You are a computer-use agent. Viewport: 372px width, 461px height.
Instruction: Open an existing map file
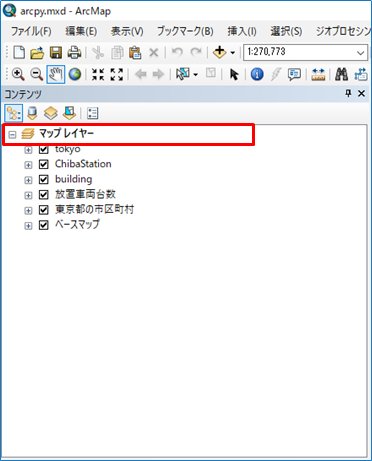(37, 53)
